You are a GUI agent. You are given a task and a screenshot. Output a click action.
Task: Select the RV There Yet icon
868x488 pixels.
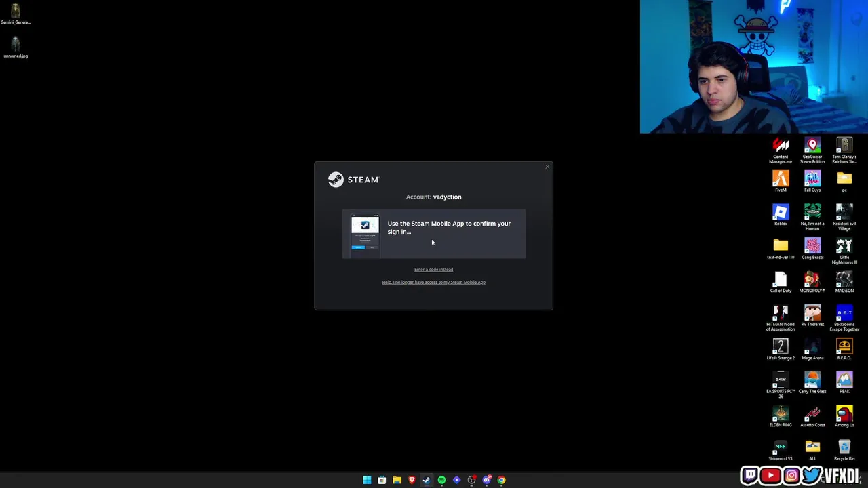(x=812, y=316)
